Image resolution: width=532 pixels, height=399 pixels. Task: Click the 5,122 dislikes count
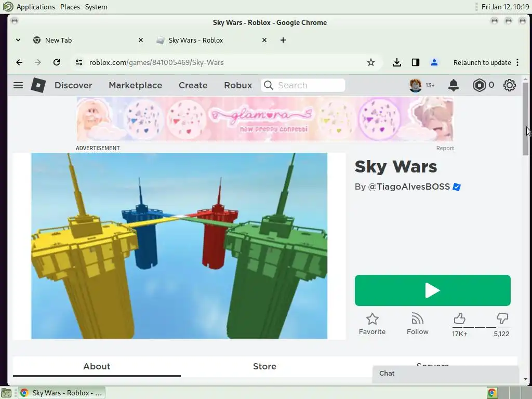501,334
